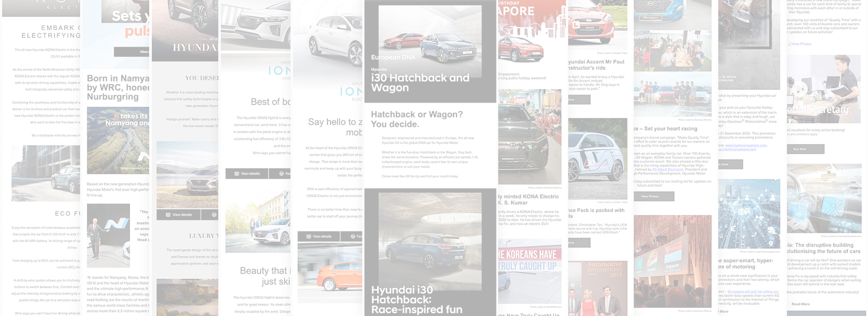Click the more button below the Harley-Davidson promotion text

click(730, 164)
